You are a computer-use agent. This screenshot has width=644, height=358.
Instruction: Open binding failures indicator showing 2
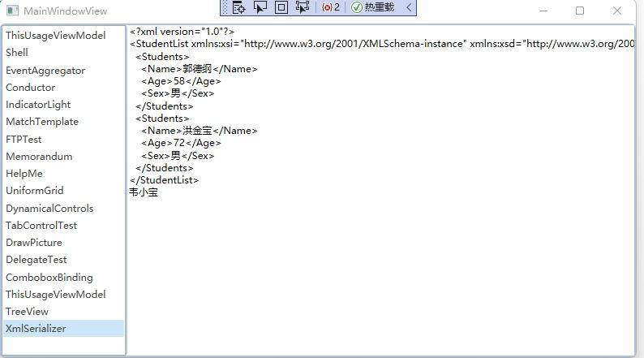coord(331,7)
